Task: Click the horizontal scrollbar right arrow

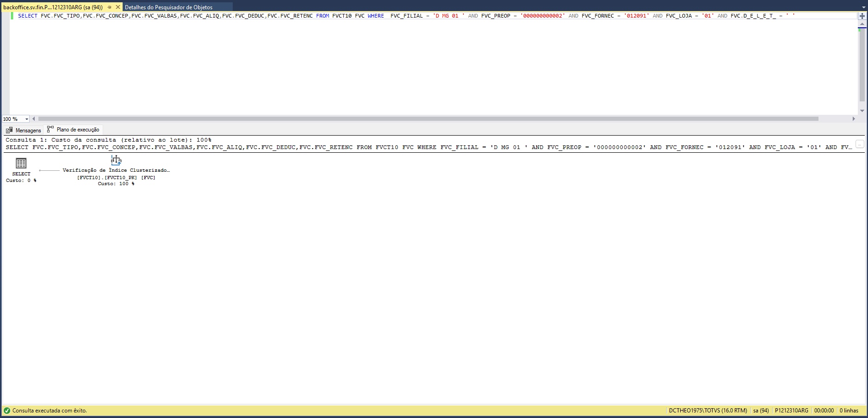Action: point(854,119)
